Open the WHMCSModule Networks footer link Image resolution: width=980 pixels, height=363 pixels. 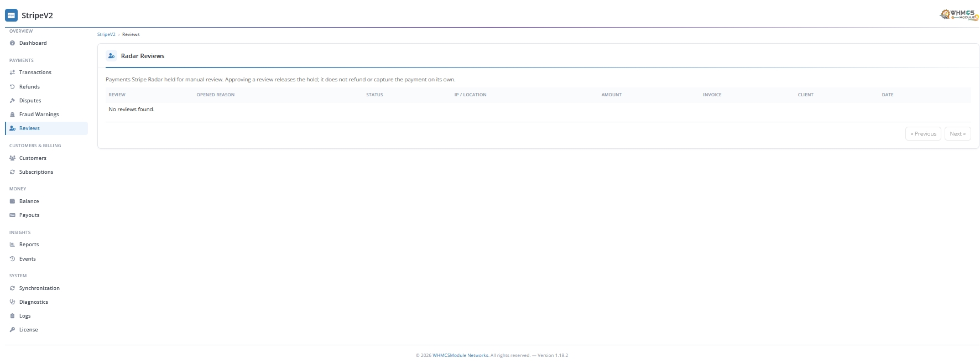460,355
